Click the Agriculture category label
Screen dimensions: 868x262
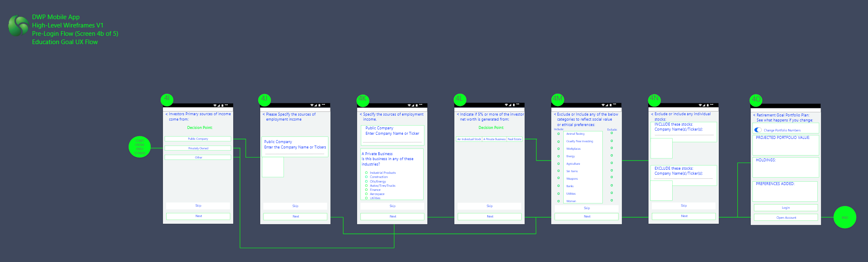[573, 164]
